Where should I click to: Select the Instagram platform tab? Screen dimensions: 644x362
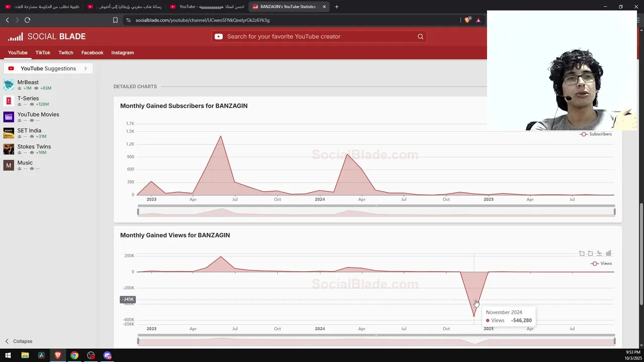(x=122, y=53)
